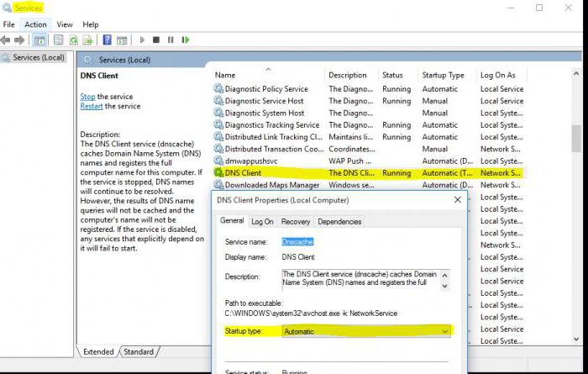The image size is (588, 374).
Task: Select the Distributed Transaction Coo... row
Action: (369, 149)
